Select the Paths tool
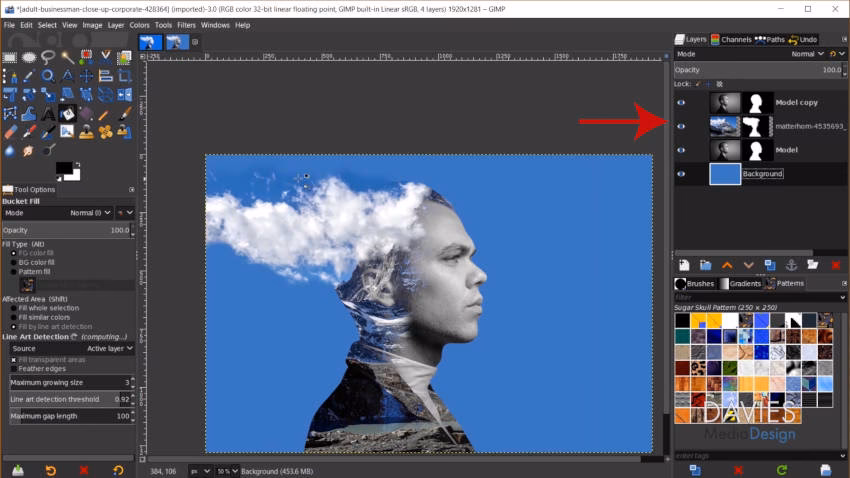 coord(10,76)
